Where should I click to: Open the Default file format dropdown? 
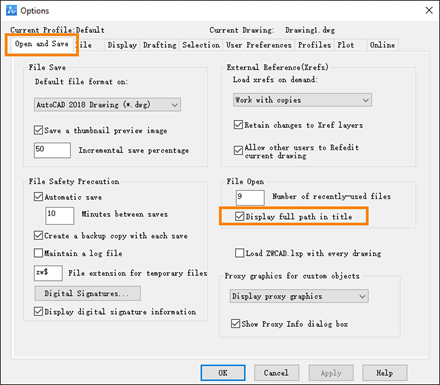[x=107, y=105]
